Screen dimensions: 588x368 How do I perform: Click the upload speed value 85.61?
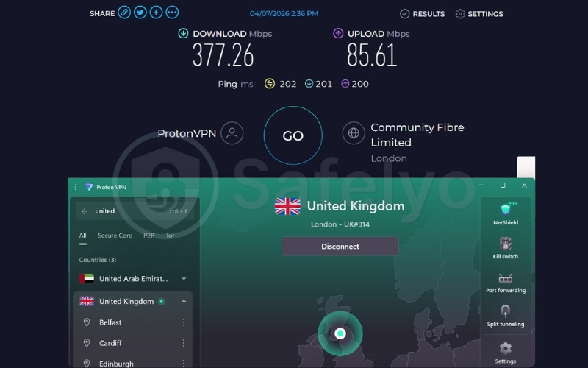[x=372, y=54]
